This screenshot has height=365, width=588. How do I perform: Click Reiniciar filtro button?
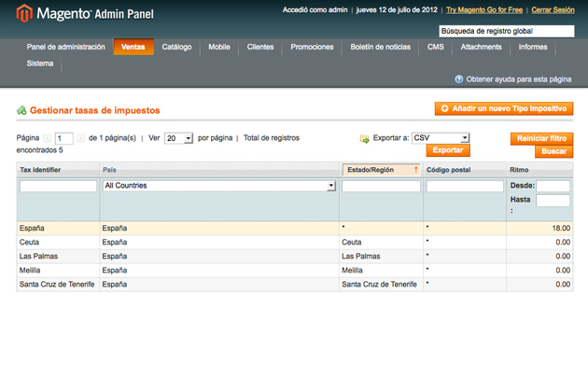point(541,138)
